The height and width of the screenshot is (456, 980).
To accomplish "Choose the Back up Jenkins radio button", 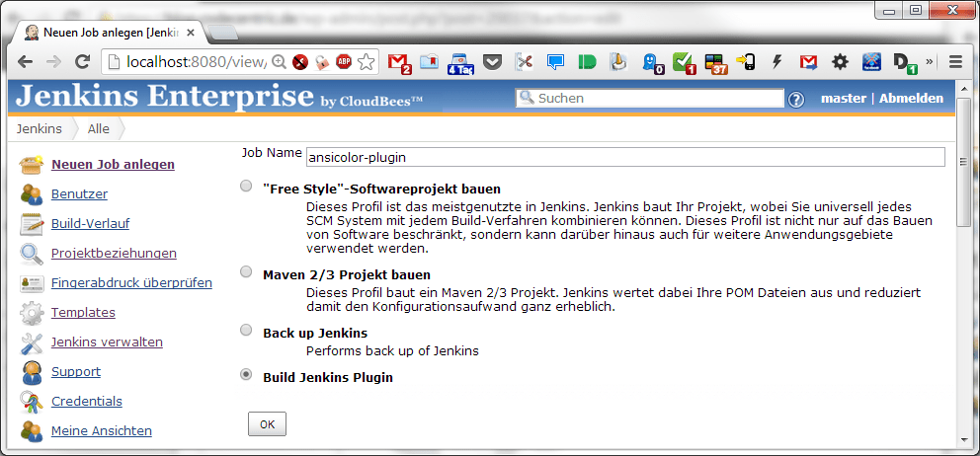I will (x=246, y=331).
